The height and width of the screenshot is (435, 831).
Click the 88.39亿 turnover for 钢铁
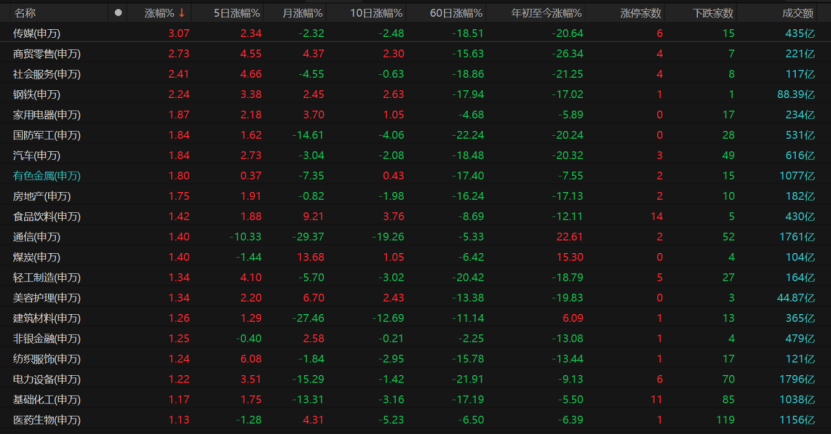point(795,94)
